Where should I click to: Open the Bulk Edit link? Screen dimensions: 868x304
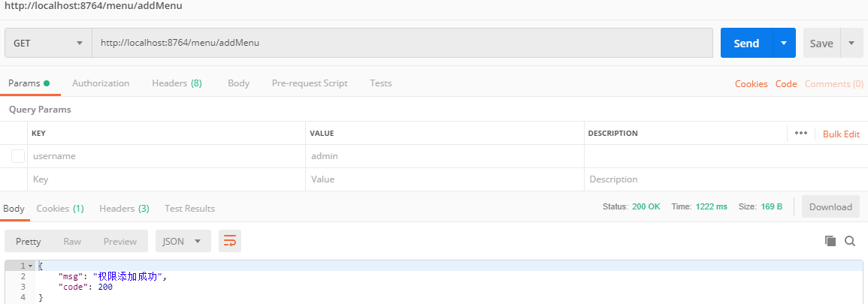tap(841, 134)
